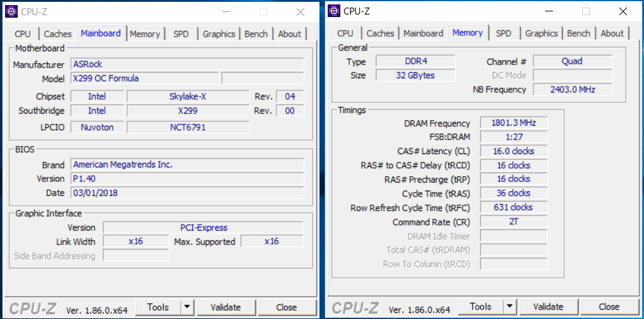Open SPD tab in right window
Screen dimensions: 644x319
coord(504,33)
